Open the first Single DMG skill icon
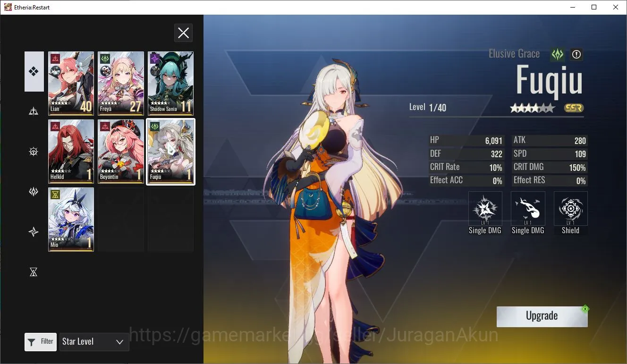The height and width of the screenshot is (364, 627). point(485,208)
